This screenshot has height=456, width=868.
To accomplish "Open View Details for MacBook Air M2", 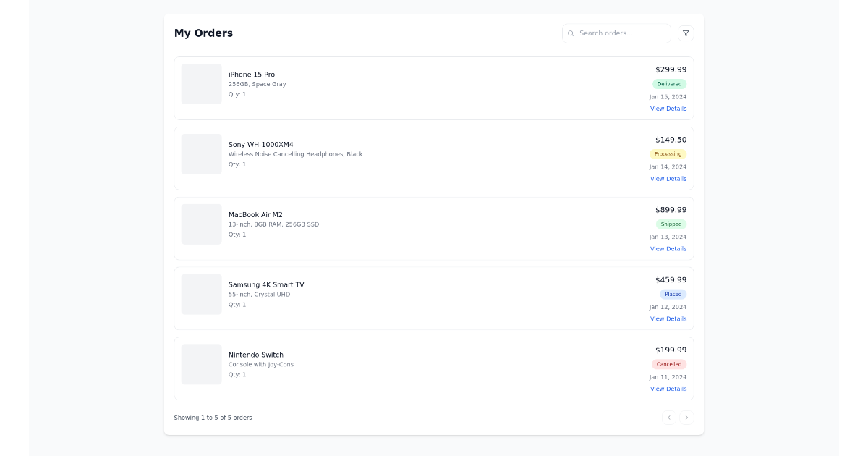I will click(x=668, y=248).
